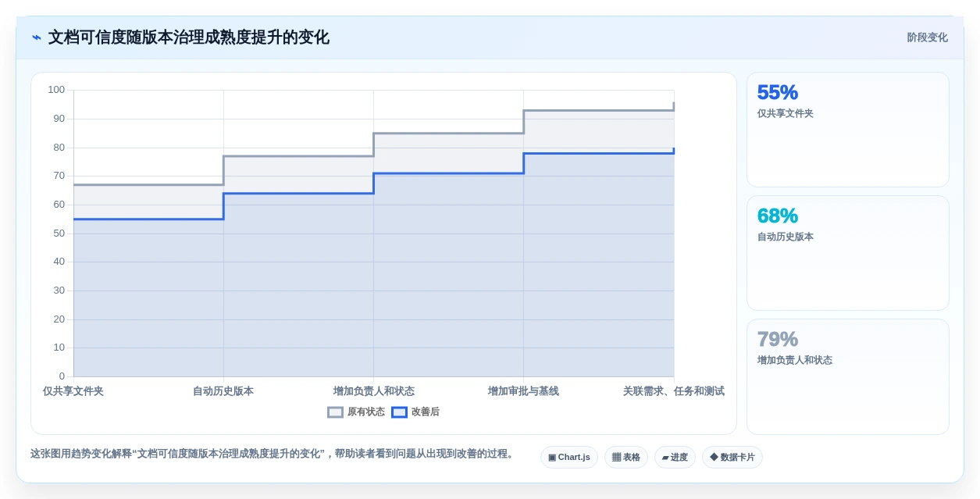
Task: Click the bar icon on 进度 tag
Action: coord(665,458)
